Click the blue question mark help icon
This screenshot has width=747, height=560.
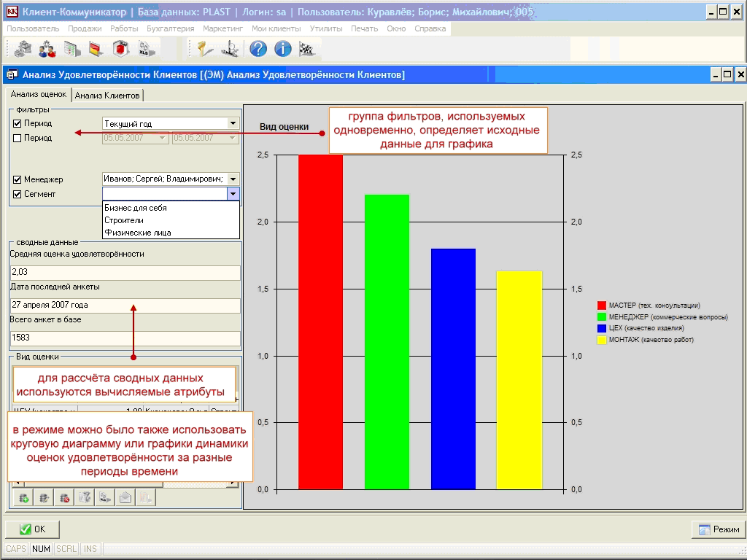258,49
